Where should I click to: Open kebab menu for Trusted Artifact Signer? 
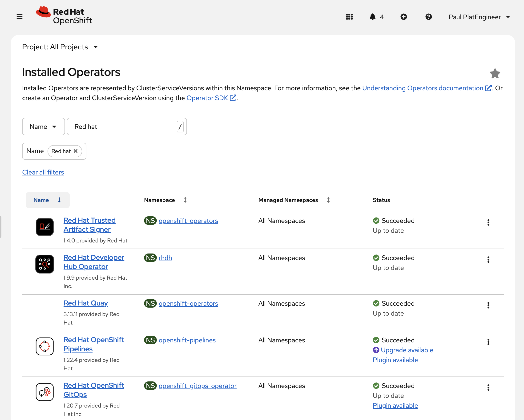(488, 222)
